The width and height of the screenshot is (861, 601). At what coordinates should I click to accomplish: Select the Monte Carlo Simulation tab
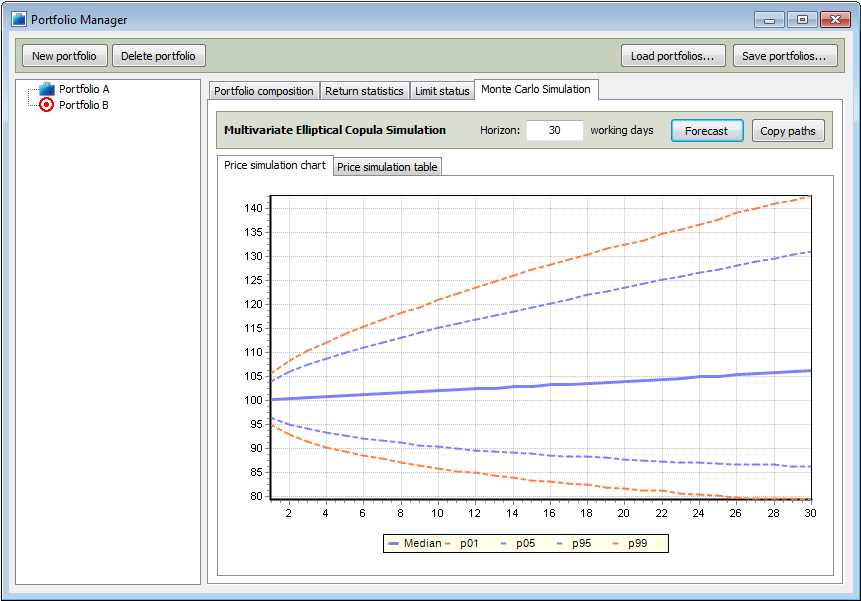(536, 89)
